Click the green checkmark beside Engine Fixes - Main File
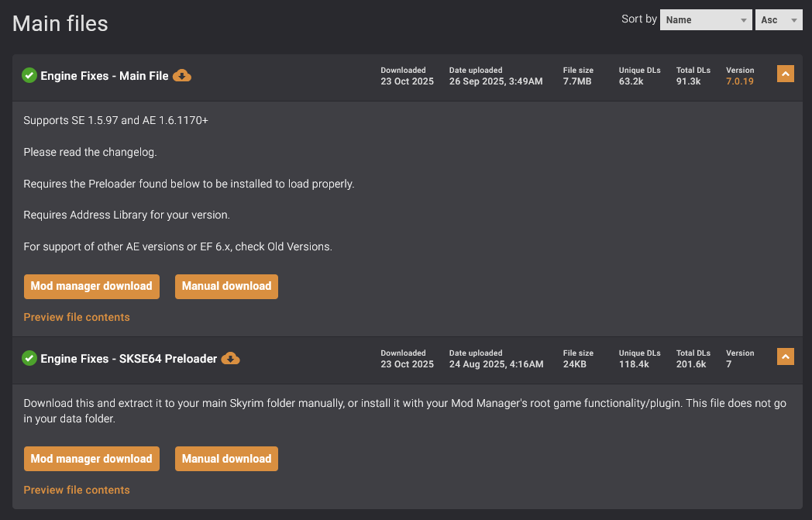The width and height of the screenshot is (812, 520). pos(29,75)
